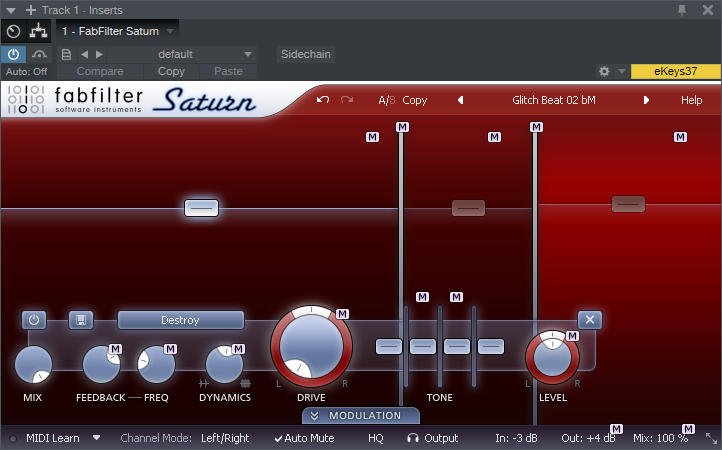Image resolution: width=722 pixels, height=450 pixels.
Task: Click the FREQ knob
Action: 156,364
